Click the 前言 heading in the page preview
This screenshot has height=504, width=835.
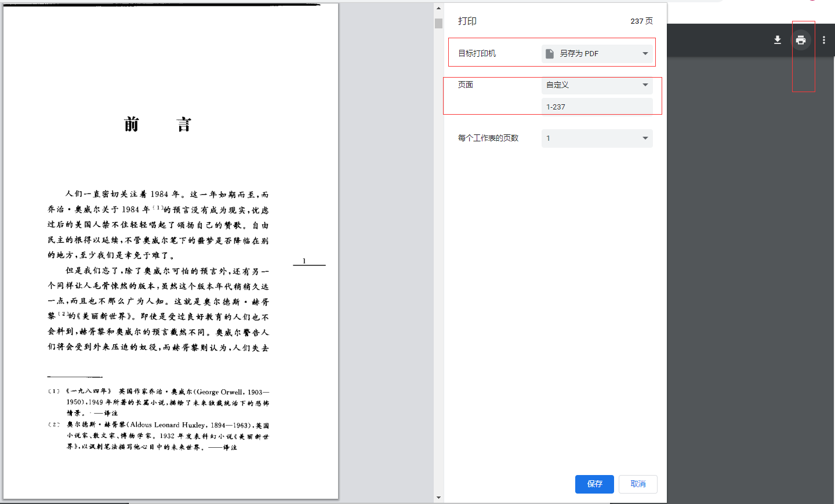158,125
